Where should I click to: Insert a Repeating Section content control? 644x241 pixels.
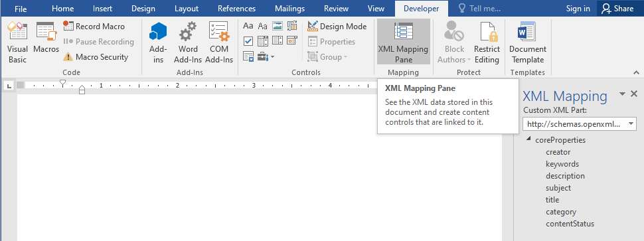pyautogui.click(x=248, y=56)
